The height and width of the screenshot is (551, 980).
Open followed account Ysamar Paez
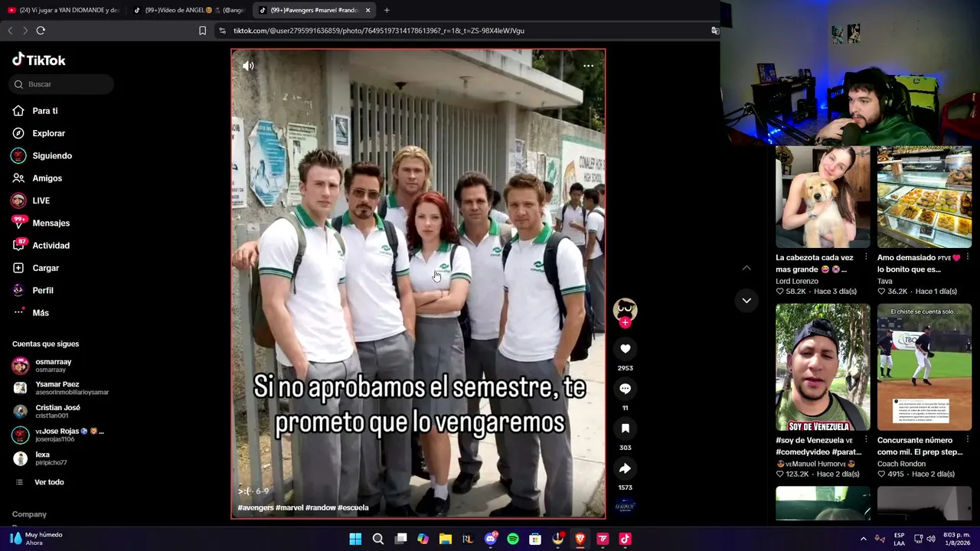coord(61,388)
